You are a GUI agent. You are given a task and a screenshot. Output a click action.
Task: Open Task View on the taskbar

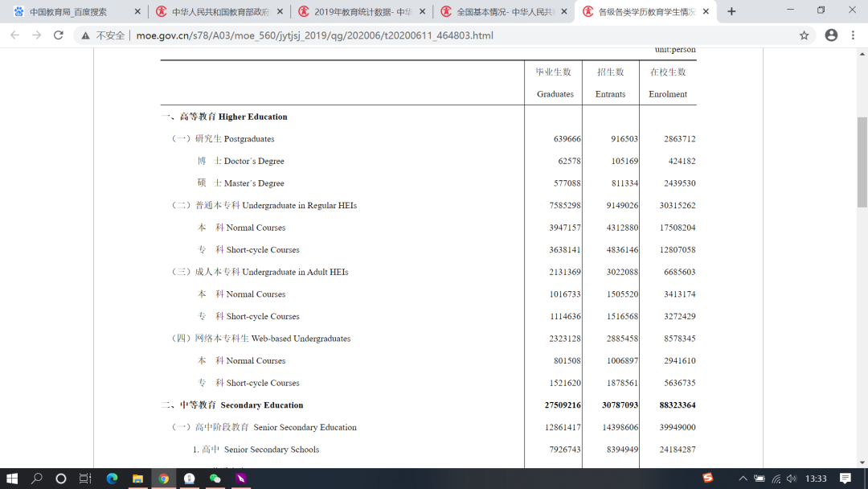click(x=85, y=479)
